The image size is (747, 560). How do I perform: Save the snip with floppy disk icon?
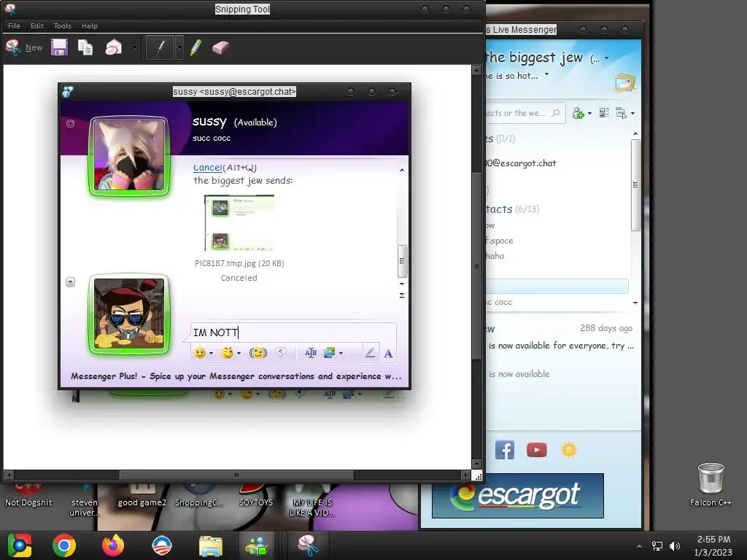[60, 47]
